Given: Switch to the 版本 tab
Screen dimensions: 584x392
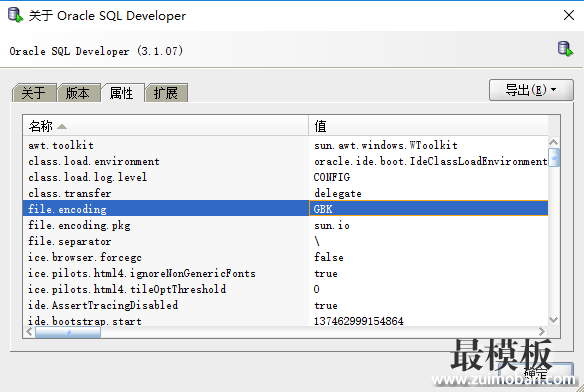Looking at the screenshot, I should (78, 93).
